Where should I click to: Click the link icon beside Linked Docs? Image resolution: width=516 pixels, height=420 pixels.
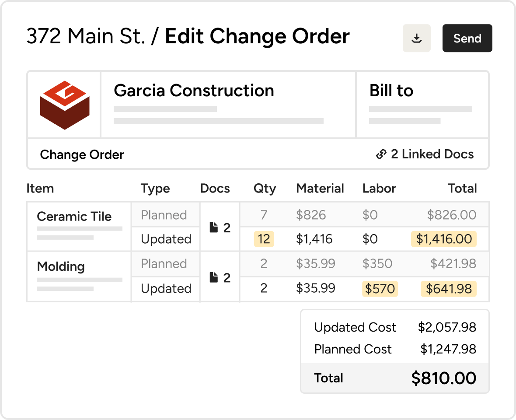click(x=381, y=154)
